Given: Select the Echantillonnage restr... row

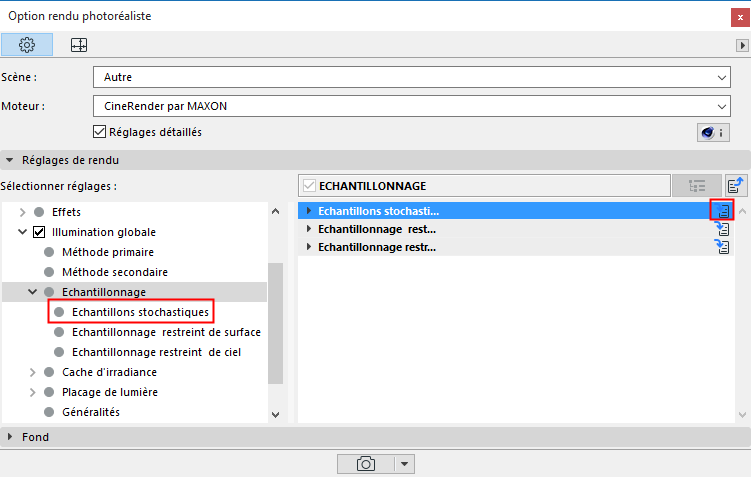Looking at the screenshot, I should click(516, 247).
